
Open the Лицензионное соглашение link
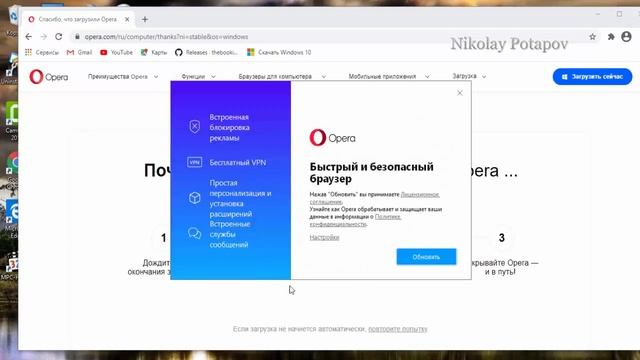(374, 198)
